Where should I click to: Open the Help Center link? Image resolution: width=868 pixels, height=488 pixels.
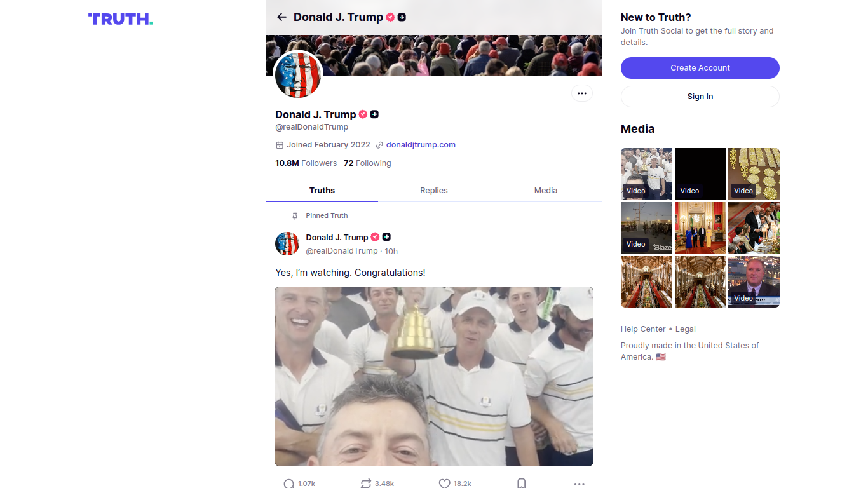643,329
